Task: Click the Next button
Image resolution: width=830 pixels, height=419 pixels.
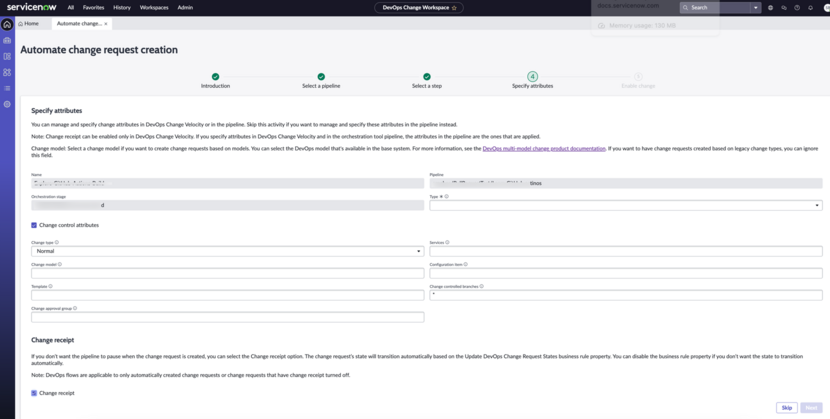Action: click(x=811, y=408)
